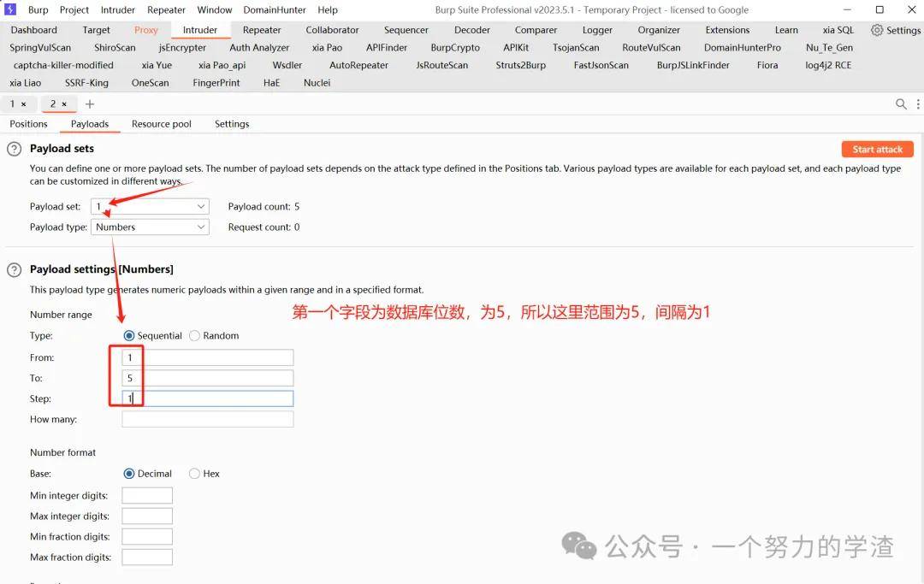The image size is (924, 584).
Task: Click the search magnifier icon
Action: click(x=901, y=104)
